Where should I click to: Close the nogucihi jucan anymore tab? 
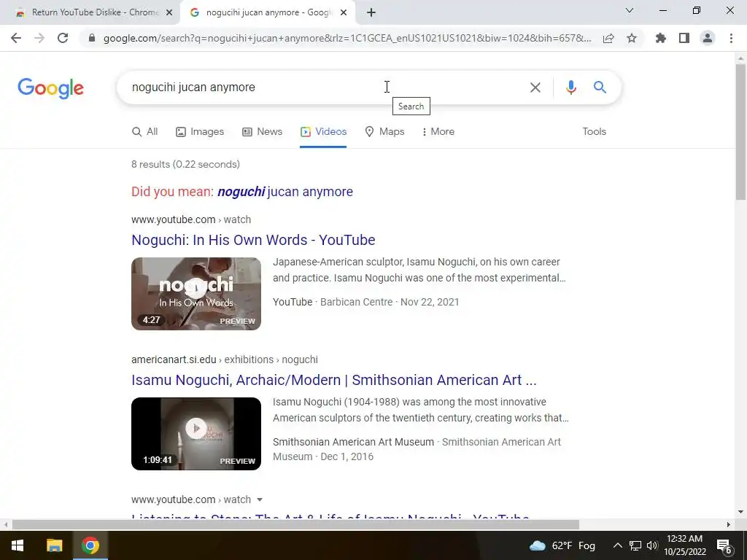(344, 13)
